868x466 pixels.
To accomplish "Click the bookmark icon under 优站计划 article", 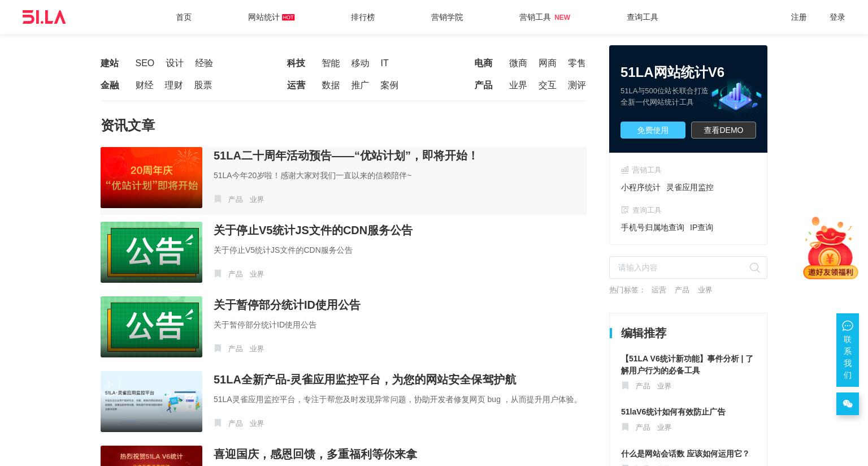I will (218, 199).
